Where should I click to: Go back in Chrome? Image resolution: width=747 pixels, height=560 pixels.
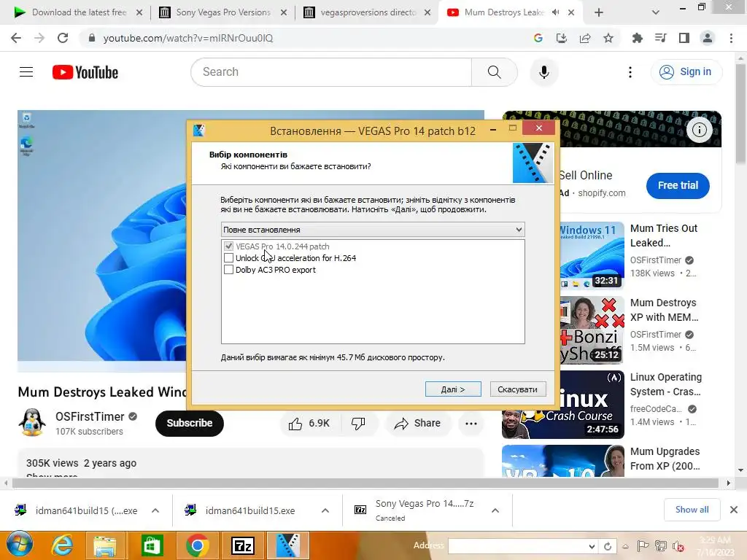click(16, 38)
